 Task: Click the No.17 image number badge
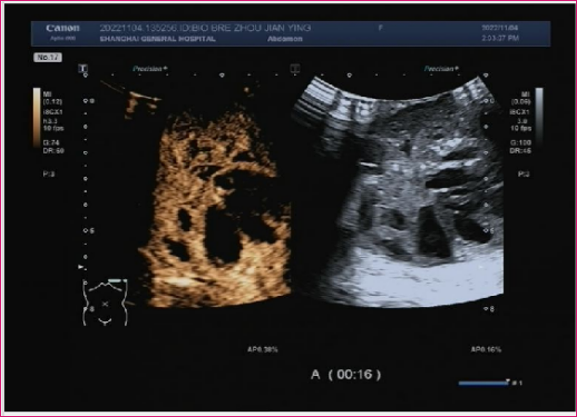coord(48,57)
